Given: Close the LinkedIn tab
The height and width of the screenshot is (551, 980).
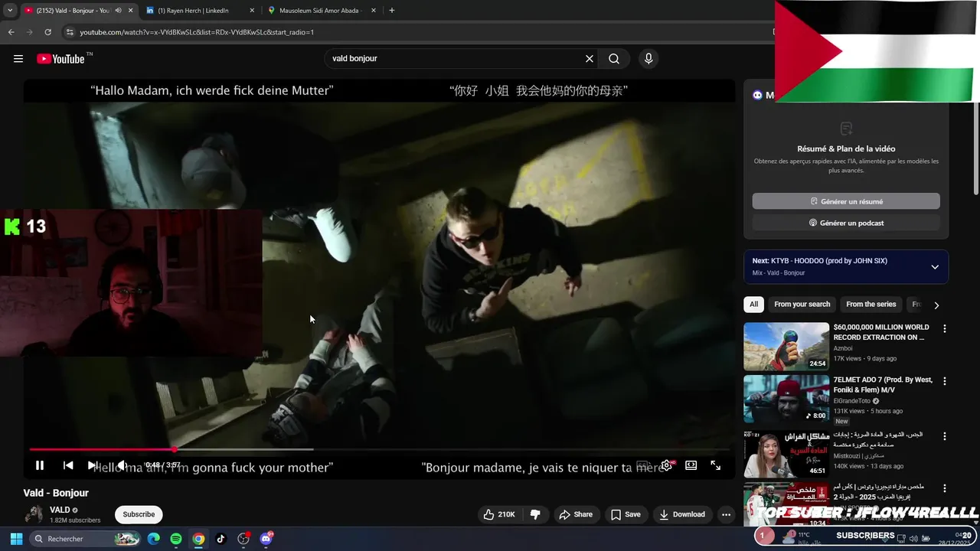Looking at the screenshot, I should pos(252,11).
